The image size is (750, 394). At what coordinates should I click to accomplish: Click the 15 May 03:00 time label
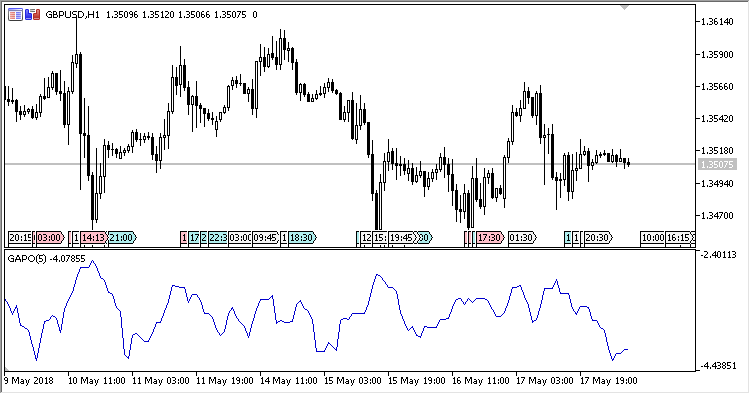tap(353, 381)
